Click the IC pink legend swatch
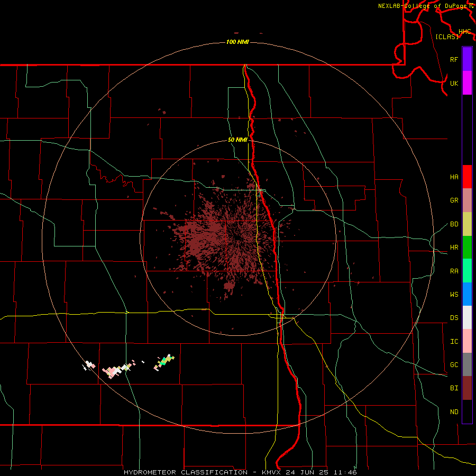 click(467, 341)
